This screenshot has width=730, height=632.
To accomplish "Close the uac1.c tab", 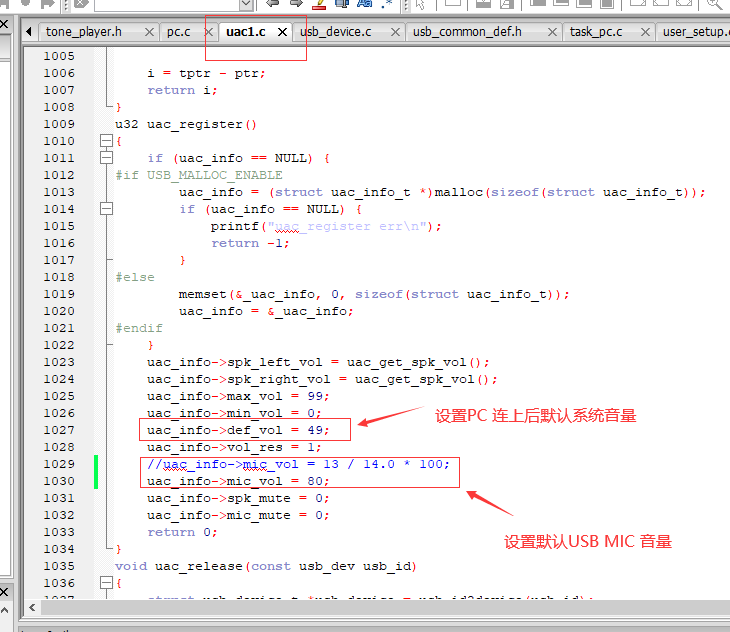I will pyautogui.click(x=282, y=32).
